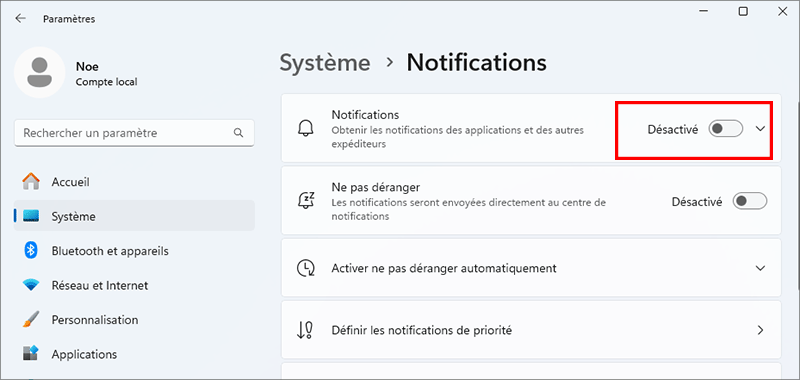Screen dimensions: 800x380
Task: Click the Compte local label
Action: pyautogui.click(x=106, y=82)
